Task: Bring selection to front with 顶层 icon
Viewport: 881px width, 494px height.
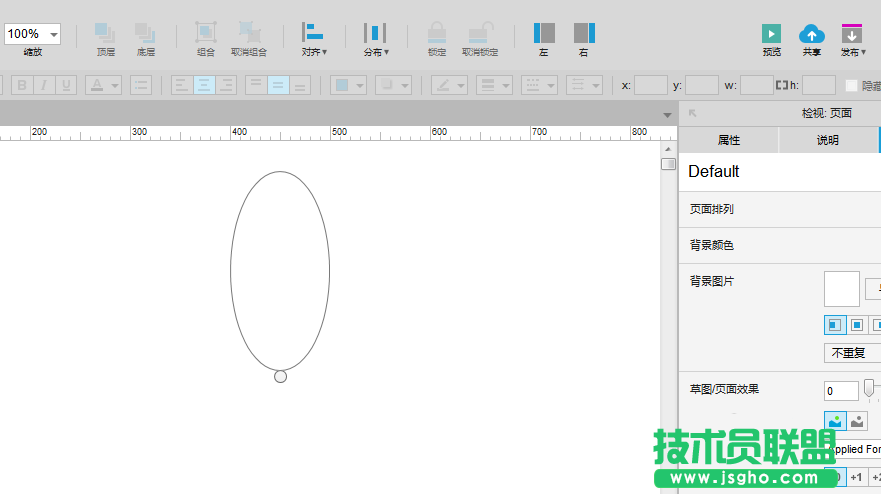Action: point(105,33)
